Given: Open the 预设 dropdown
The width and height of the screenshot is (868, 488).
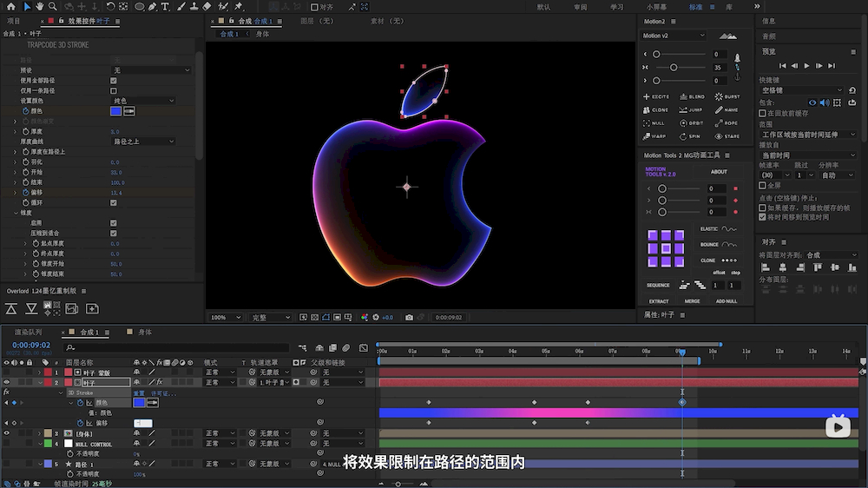Looking at the screenshot, I should click(x=151, y=70).
